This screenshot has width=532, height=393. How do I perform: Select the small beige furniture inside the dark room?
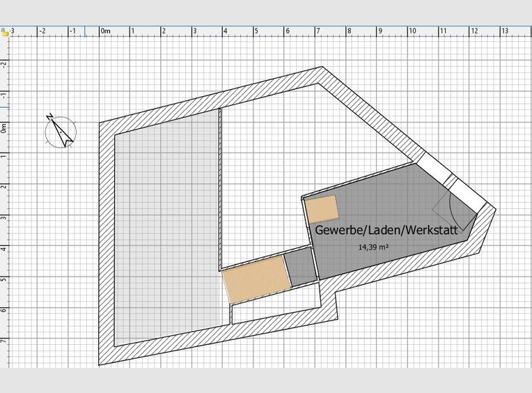click(x=322, y=209)
